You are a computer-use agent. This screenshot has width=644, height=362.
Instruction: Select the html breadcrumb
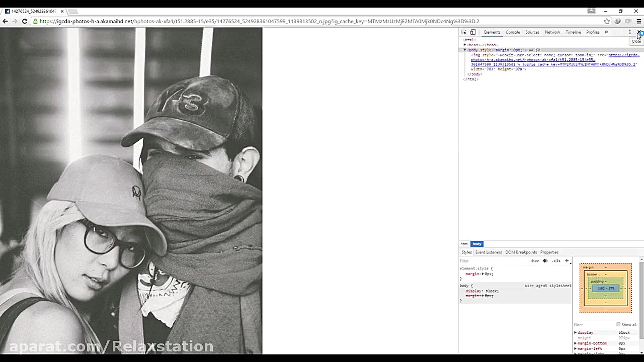point(464,244)
